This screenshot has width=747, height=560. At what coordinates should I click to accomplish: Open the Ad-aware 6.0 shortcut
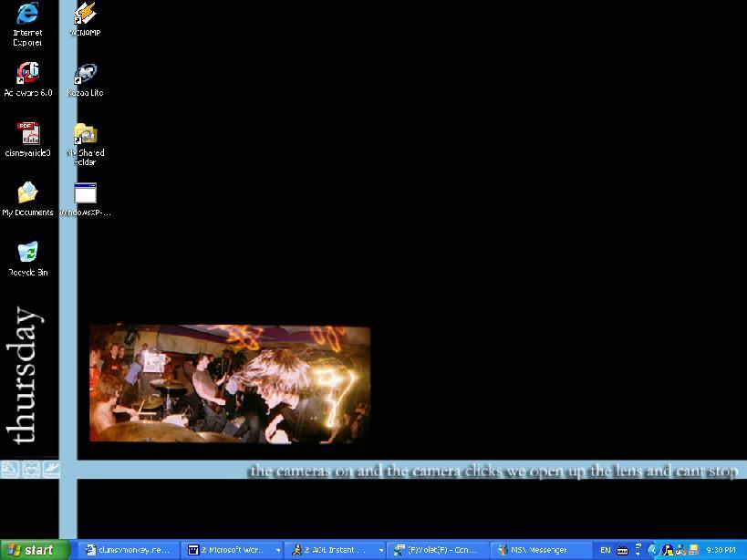(27, 75)
